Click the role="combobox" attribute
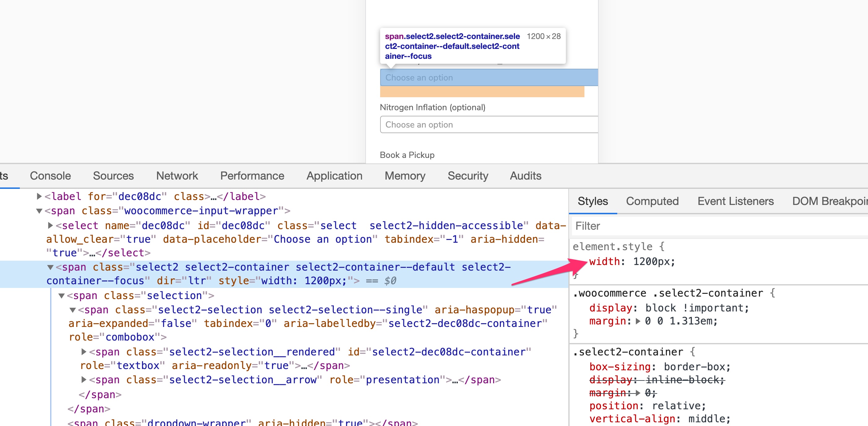The height and width of the screenshot is (426, 868). coord(115,337)
